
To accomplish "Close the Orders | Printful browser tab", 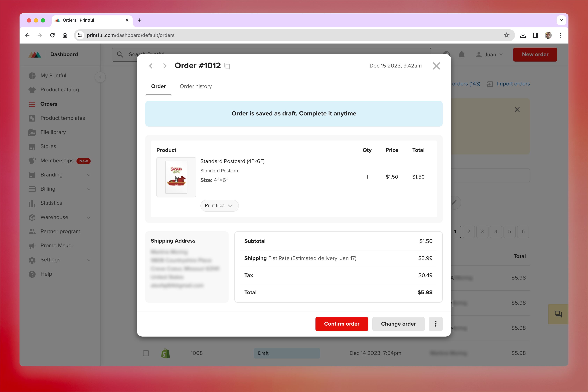I will pos(127,20).
